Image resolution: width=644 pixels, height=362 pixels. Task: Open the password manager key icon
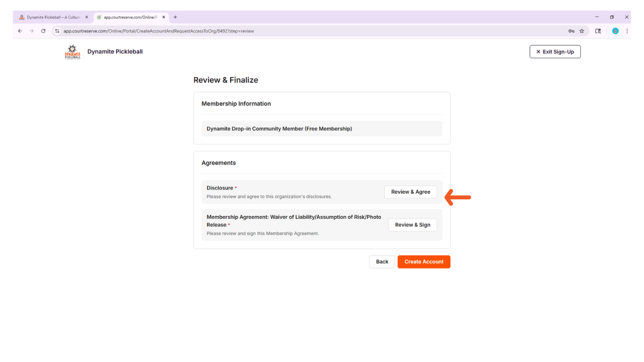(x=571, y=31)
